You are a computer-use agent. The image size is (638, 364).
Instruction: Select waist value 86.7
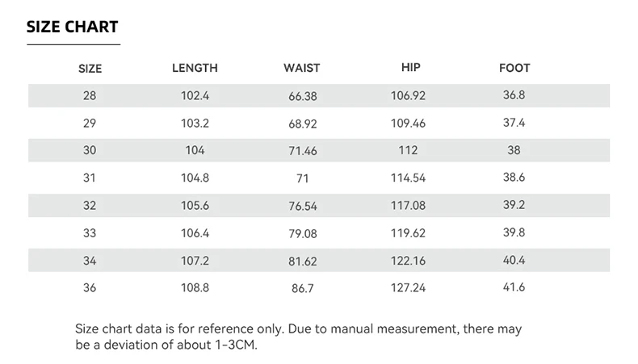click(x=302, y=288)
